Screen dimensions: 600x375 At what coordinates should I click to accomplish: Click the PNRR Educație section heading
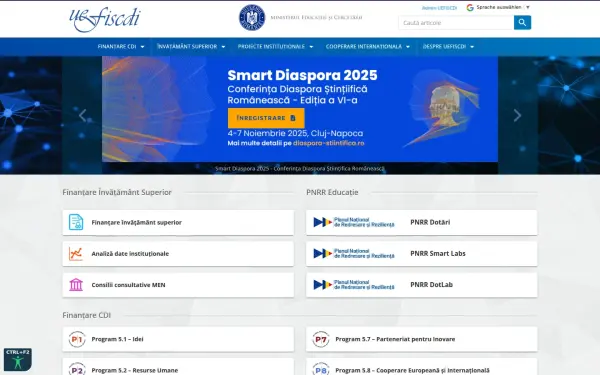(x=332, y=192)
